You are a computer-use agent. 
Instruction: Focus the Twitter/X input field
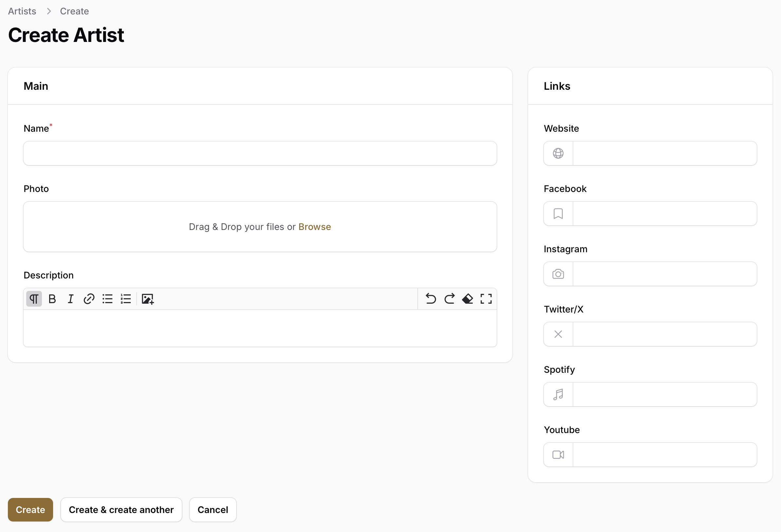coord(665,334)
